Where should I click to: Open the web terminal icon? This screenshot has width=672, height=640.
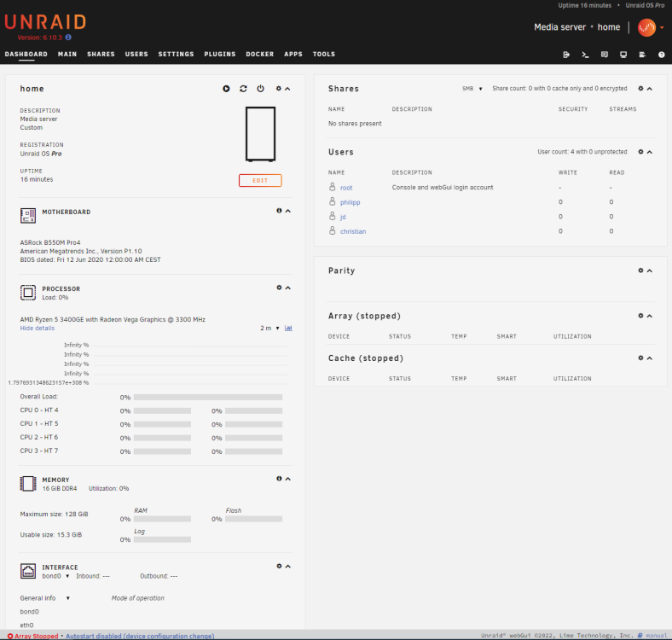pos(585,55)
